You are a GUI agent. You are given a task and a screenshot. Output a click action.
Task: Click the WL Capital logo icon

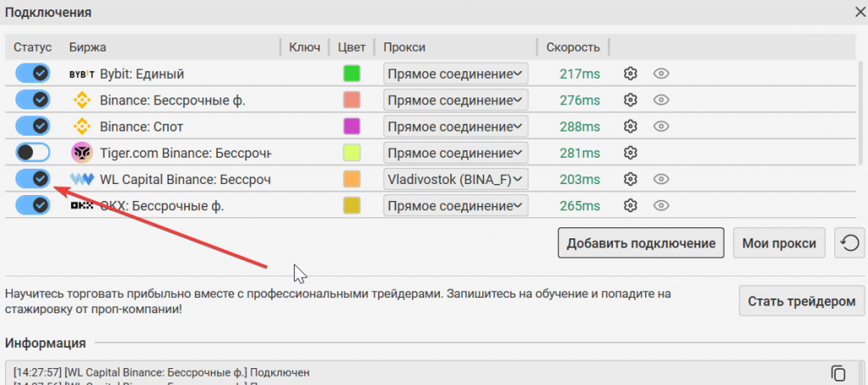pos(82,179)
